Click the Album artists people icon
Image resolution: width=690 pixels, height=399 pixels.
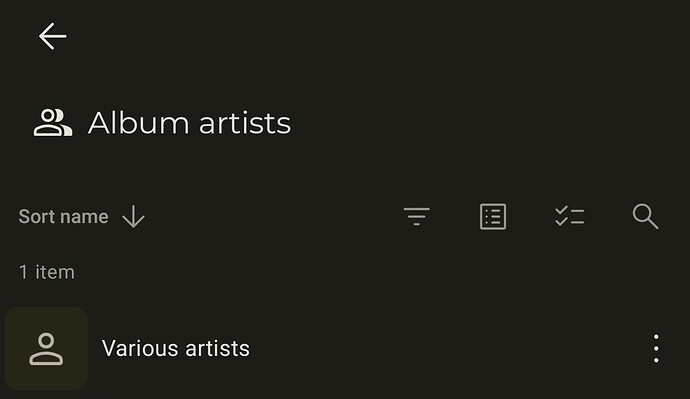click(x=52, y=123)
